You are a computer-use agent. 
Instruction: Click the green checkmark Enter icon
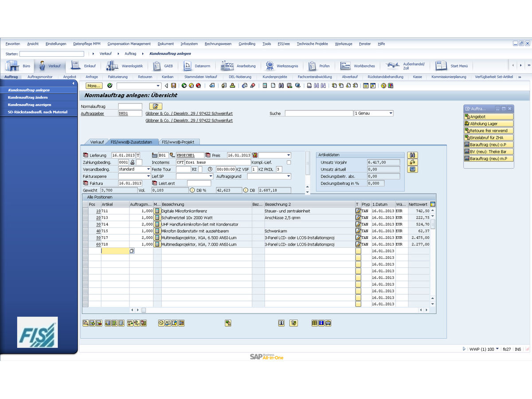pos(110,86)
